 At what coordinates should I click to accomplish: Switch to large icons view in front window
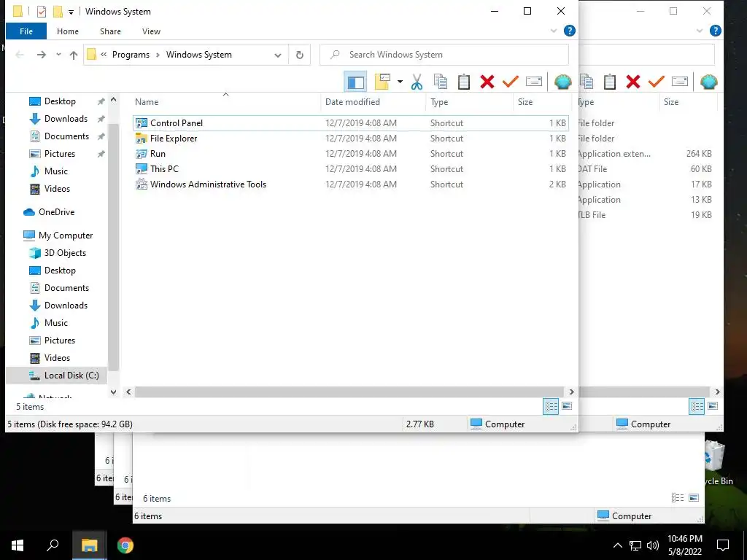[567, 406]
